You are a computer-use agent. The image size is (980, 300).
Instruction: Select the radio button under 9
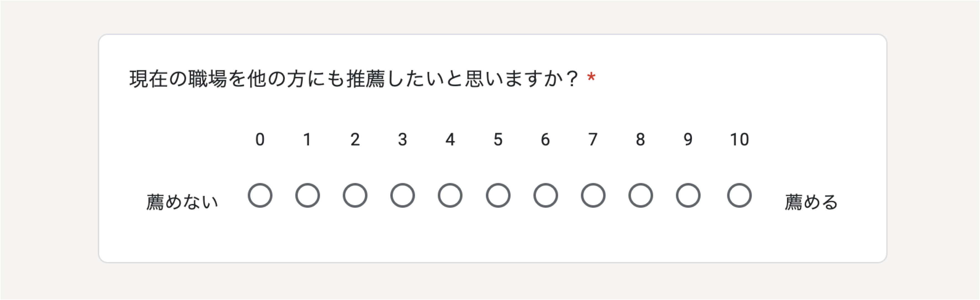point(688,195)
